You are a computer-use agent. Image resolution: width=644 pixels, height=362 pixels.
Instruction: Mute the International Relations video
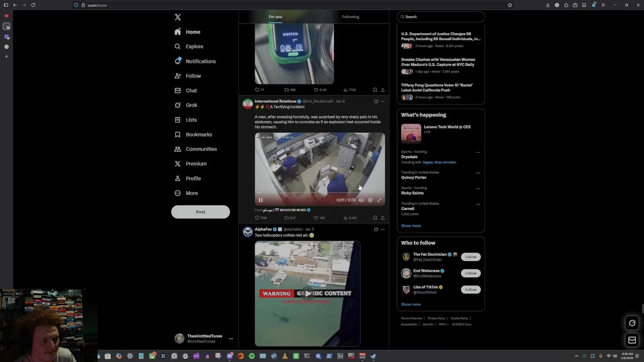pyautogui.click(x=361, y=200)
